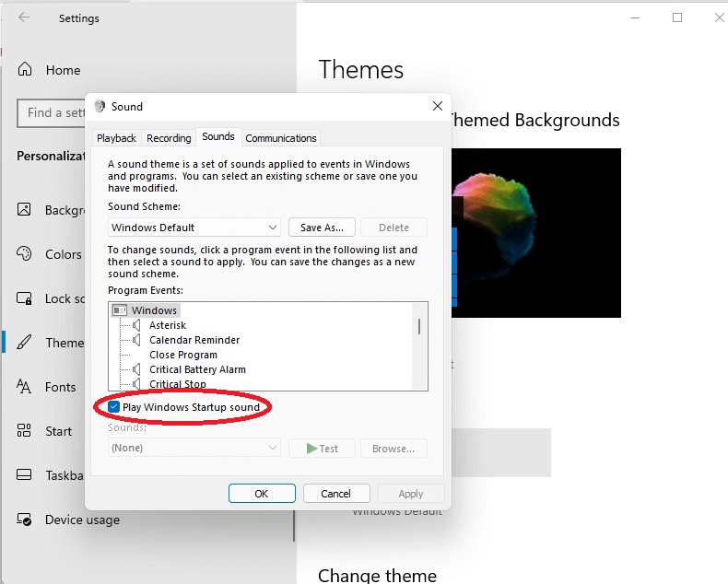Select the Sounds tab

218,137
